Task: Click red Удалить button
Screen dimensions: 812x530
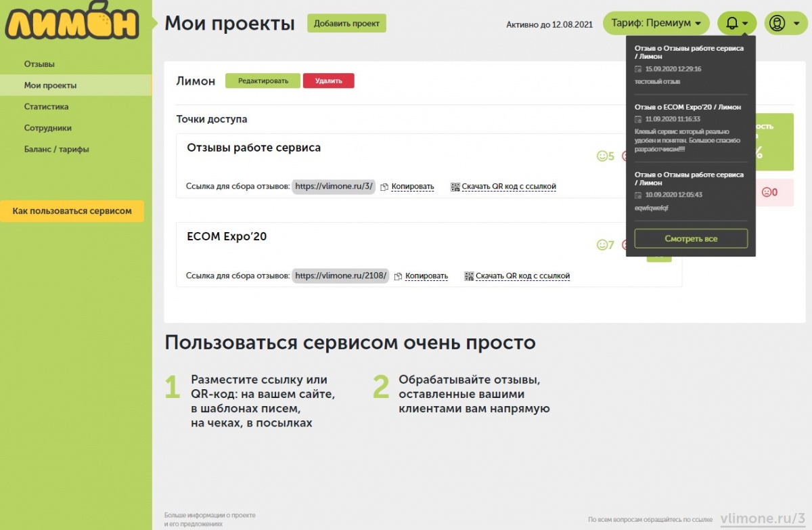Action: pos(328,81)
